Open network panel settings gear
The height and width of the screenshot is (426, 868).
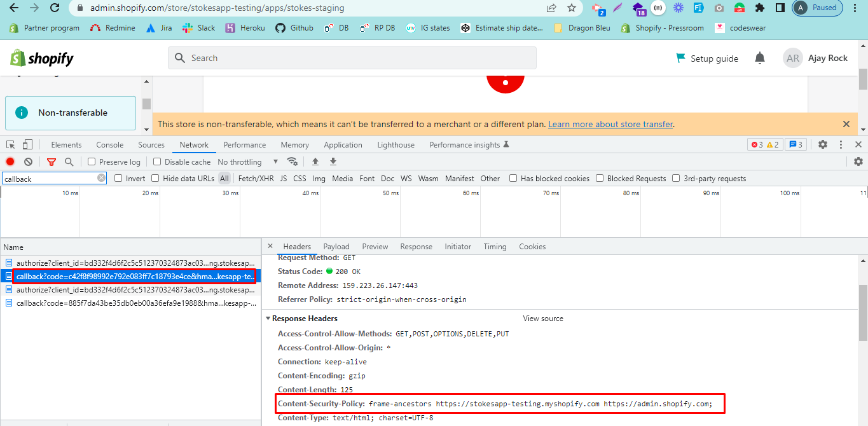[858, 162]
